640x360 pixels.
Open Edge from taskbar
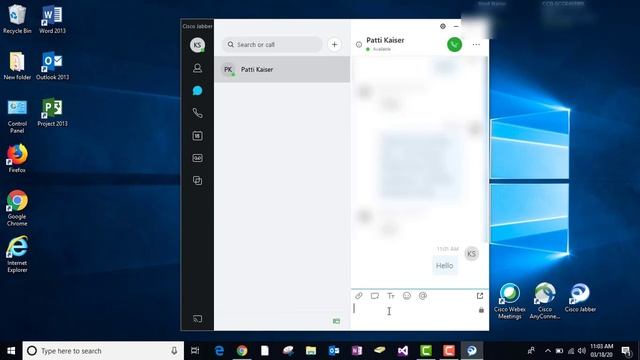(219, 351)
